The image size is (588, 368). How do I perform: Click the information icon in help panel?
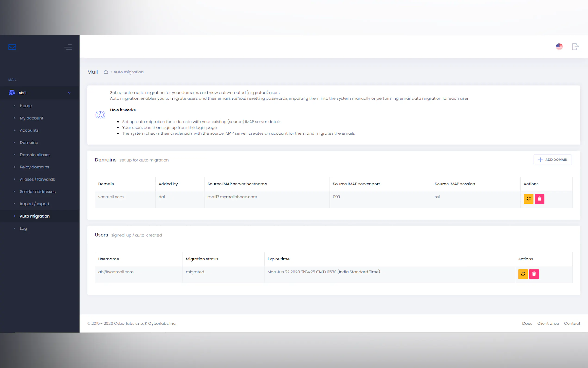(x=100, y=115)
